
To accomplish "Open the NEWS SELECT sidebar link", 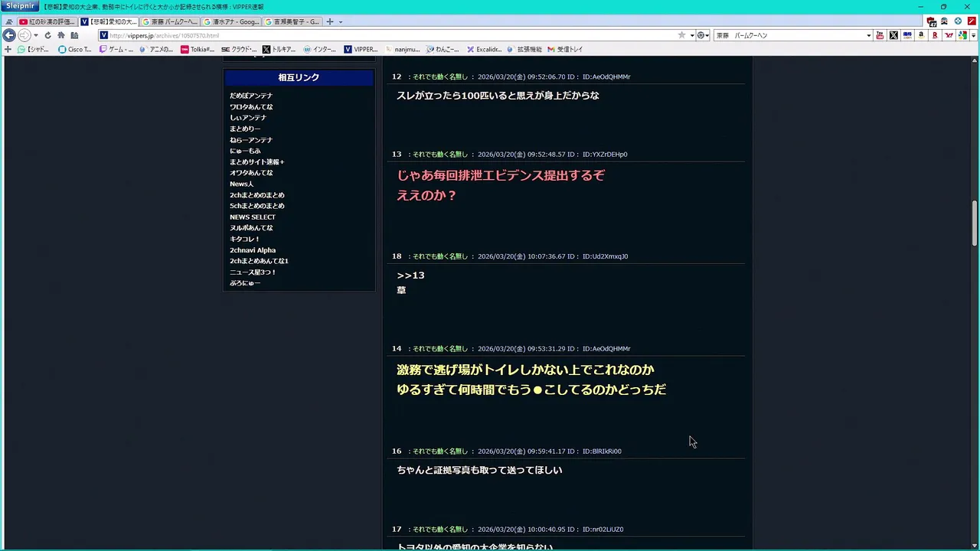I will click(x=253, y=217).
